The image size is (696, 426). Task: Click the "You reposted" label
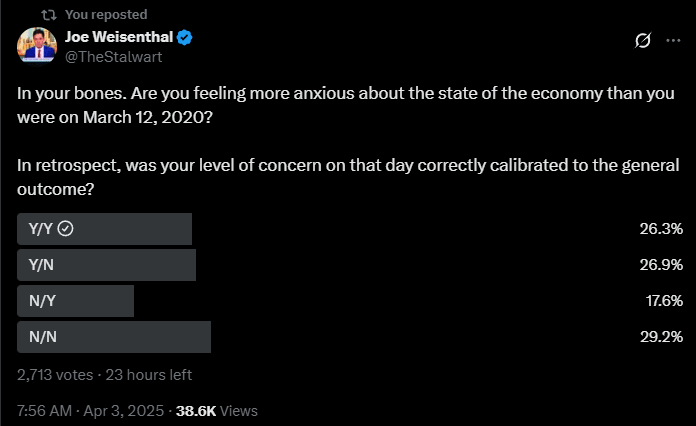(x=106, y=14)
